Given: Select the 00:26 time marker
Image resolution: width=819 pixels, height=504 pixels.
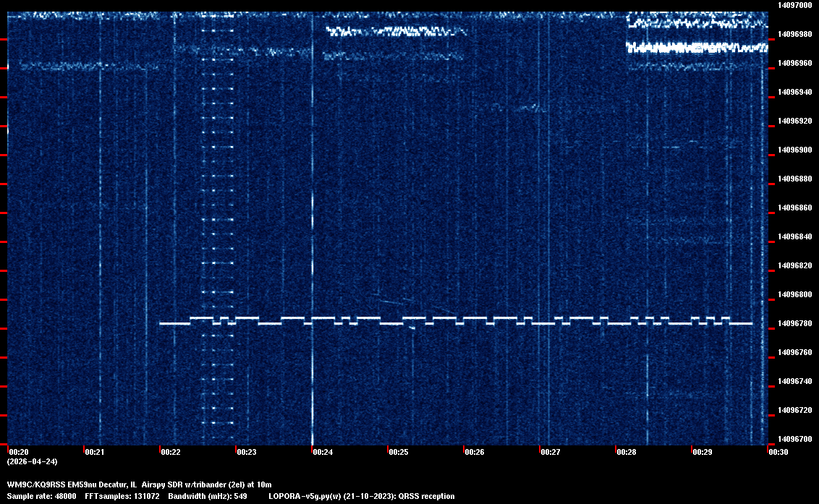Looking at the screenshot, I should pos(475,452).
